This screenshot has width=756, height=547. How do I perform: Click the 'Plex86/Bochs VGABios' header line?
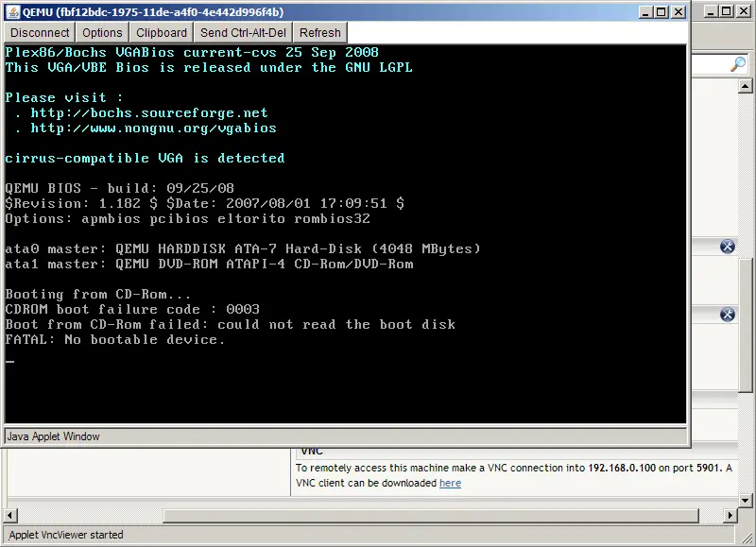(192, 52)
